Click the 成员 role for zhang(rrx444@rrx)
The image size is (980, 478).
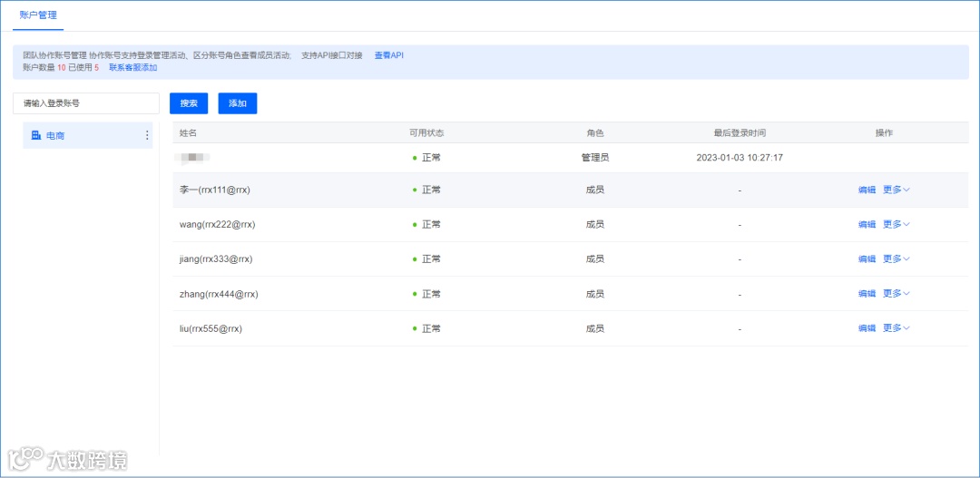point(595,294)
